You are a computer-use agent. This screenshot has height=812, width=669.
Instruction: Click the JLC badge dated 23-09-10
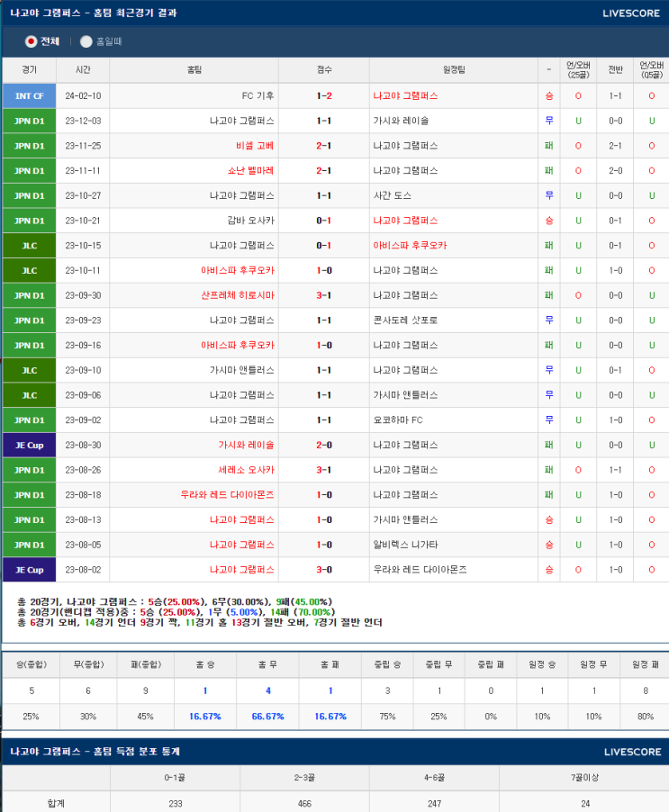[x=29, y=370]
